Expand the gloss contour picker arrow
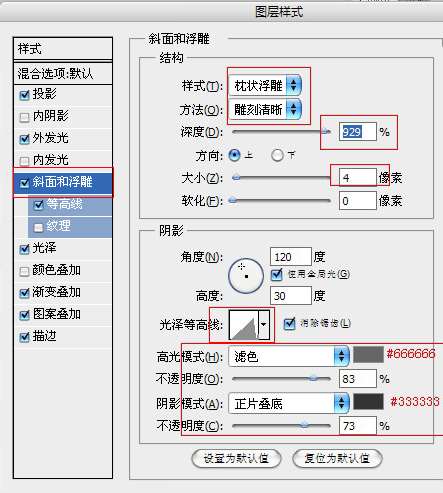443x493 pixels. pyautogui.click(x=264, y=325)
